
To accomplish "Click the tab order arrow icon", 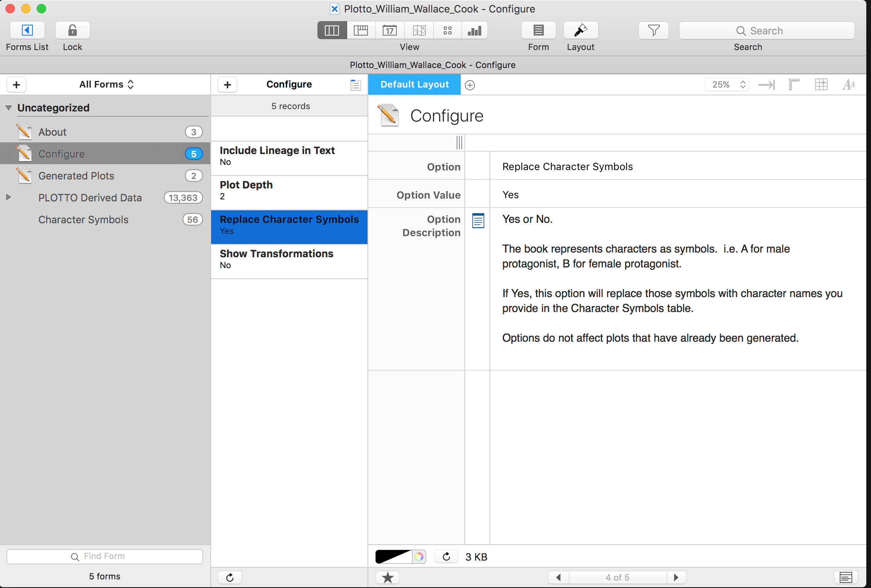I will click(767, 84).
